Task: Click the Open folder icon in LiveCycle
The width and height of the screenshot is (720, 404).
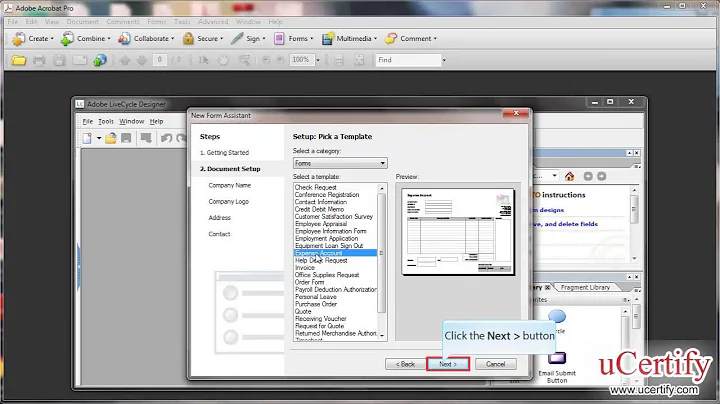Action: (111, 138)
